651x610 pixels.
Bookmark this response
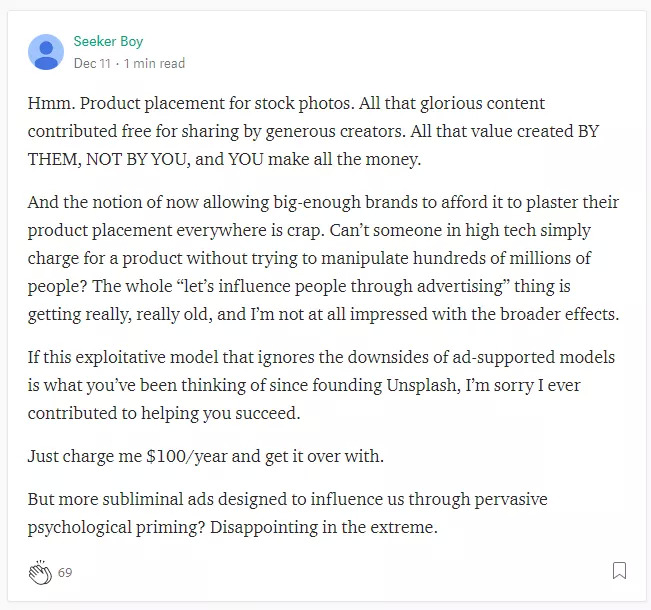(x=619, y=571)
